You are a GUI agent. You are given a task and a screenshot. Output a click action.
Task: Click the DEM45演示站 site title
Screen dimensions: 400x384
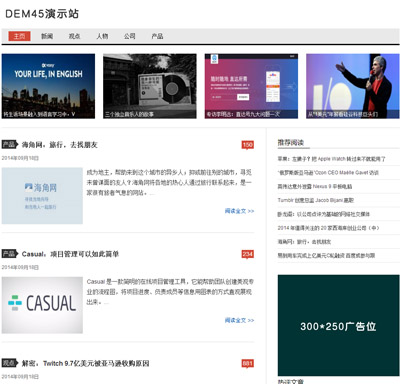point(42,14)
